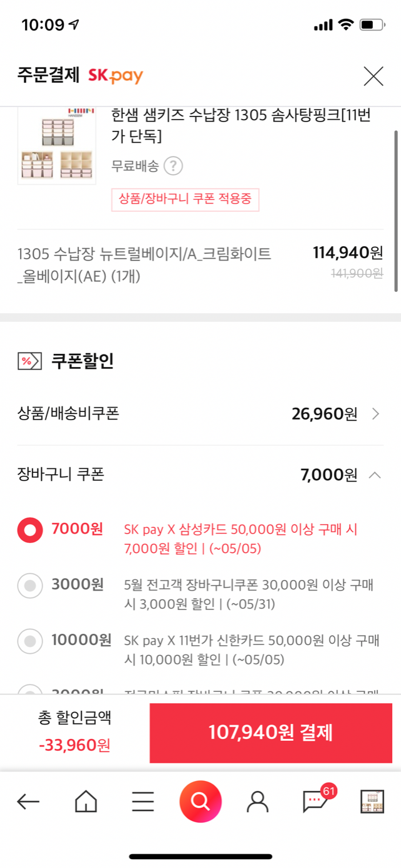Pay 107,940원 with the red button

(x=271, y=733)
